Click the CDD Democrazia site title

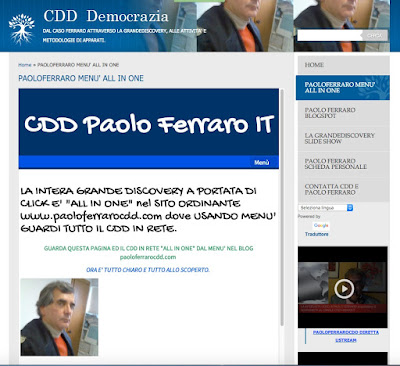coord(106,16)
